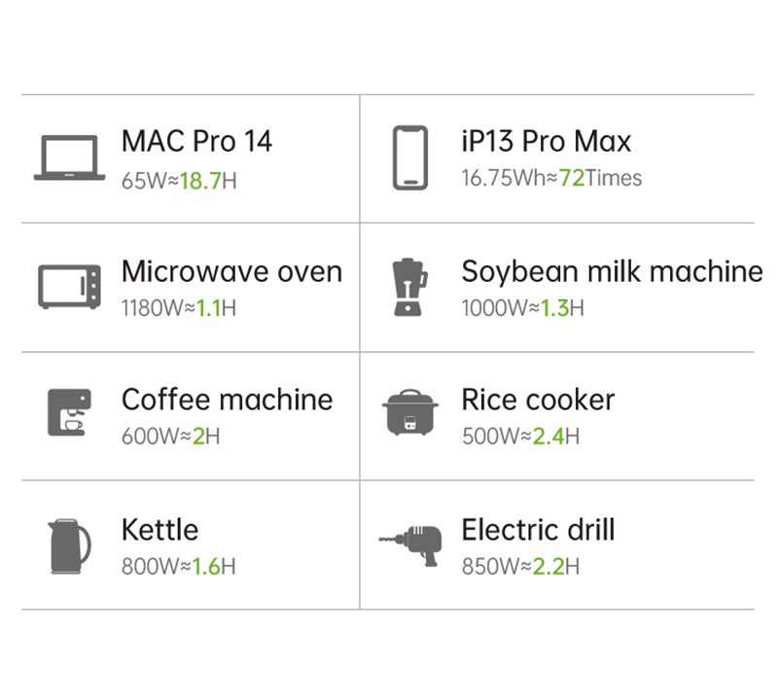Click the iP13 Pro Max title

546,141
